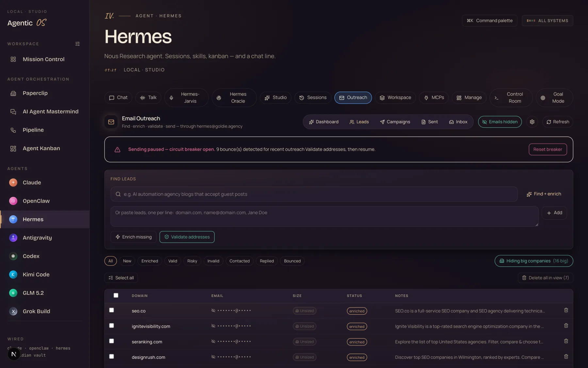Delete all leads in view
Viewport: 588px width, 368px height.
click(545, 278)
